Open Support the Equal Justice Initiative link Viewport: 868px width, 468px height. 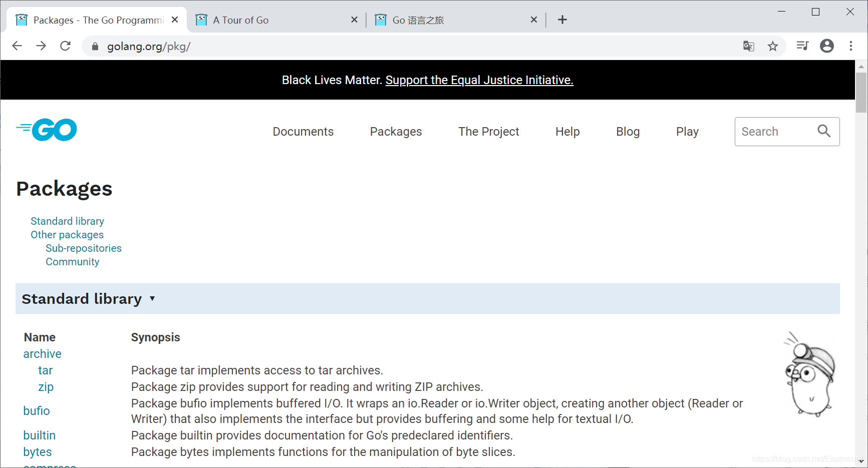point(479,80)
